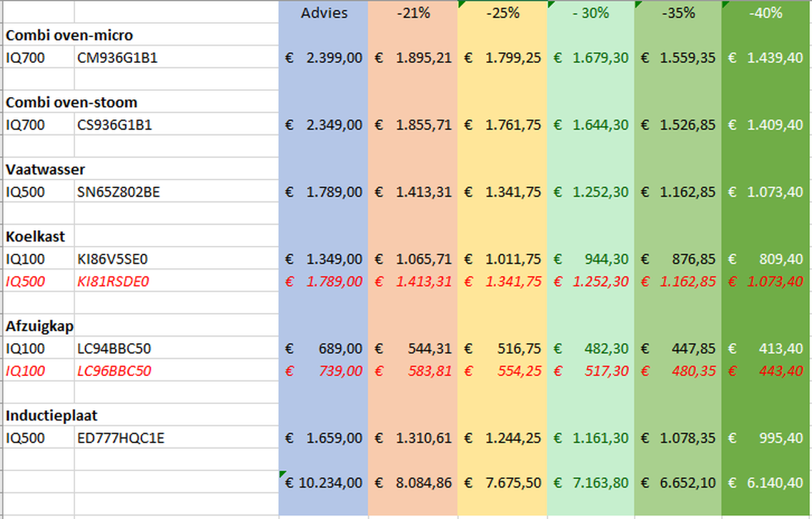Select the -30% header cell
Image resolution: width=812 pixels, height=519 pixels.
click(590, 12)
